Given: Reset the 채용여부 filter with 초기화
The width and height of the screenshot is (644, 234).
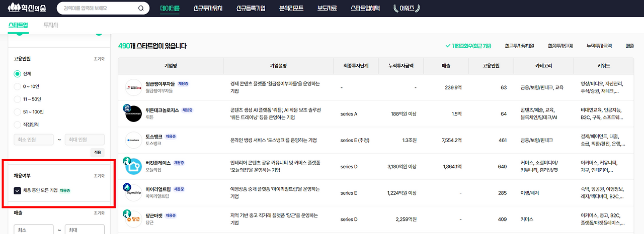Looking at the screenshot, I should click(x=99, y=176).
